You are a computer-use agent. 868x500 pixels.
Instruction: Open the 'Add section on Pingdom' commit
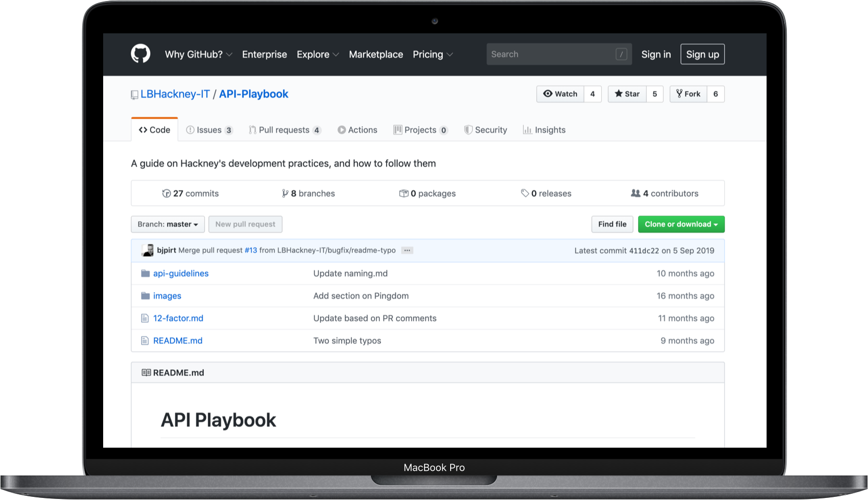pyautogui.click(x=361, y=296)
